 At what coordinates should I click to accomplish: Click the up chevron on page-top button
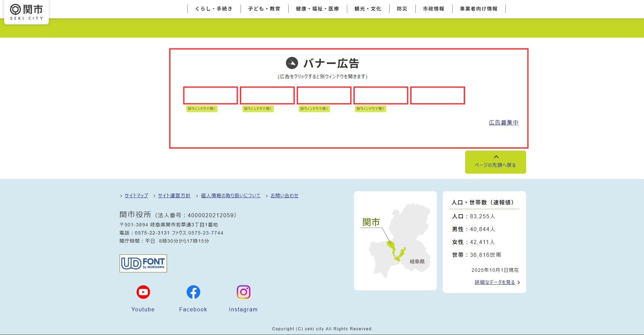[496, 157]
